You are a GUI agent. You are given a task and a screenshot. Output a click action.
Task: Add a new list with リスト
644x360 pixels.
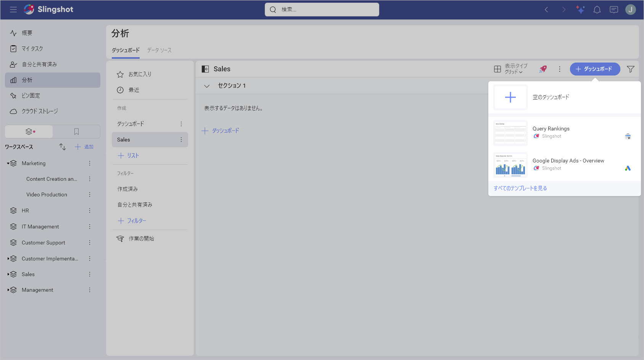click(x=129, y=156)
